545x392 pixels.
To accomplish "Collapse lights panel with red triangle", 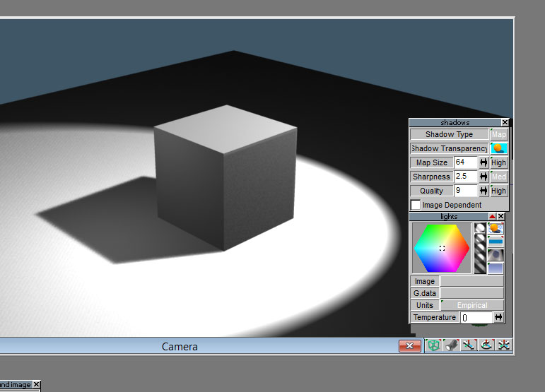I will tap(492, 216).
